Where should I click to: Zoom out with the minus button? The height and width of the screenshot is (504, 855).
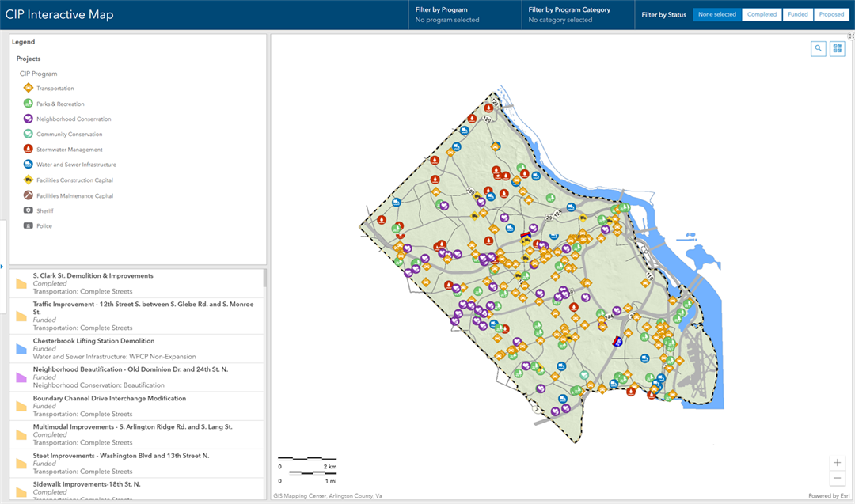[837, 478]
